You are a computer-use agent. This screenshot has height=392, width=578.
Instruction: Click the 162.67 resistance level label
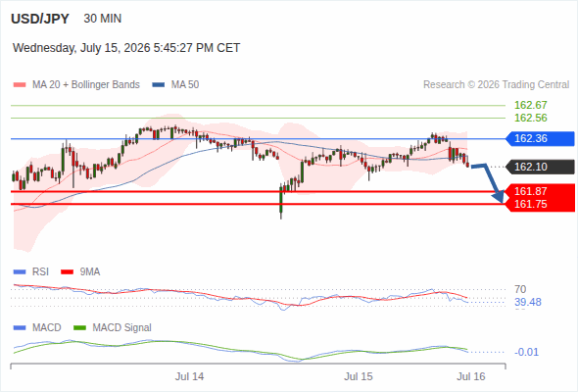tap(530, 105)
